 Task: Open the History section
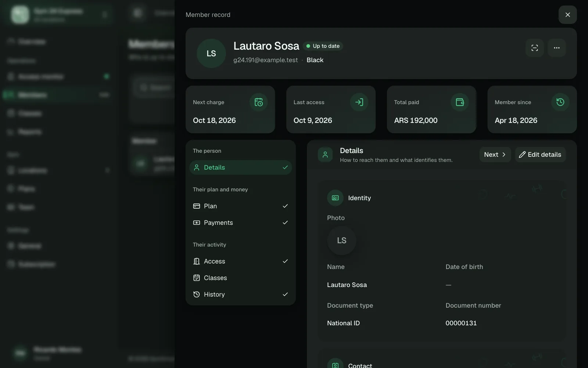241,294
